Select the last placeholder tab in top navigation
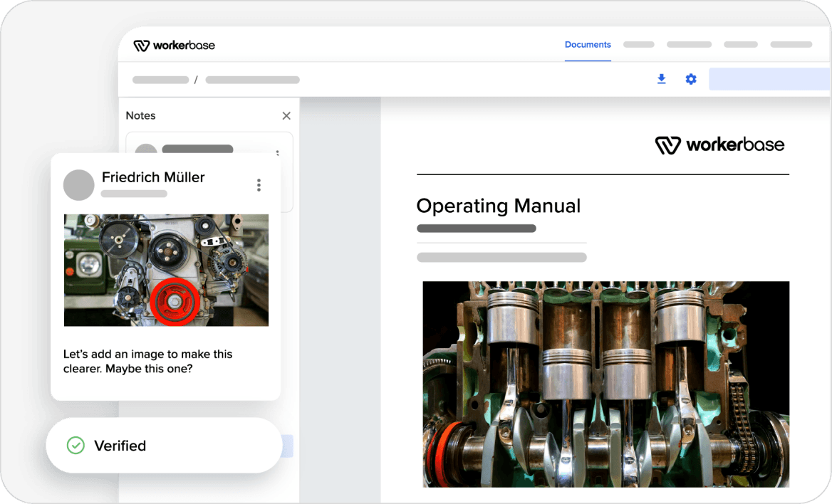Screen dimensions: 832x504 tap(791, 45)
